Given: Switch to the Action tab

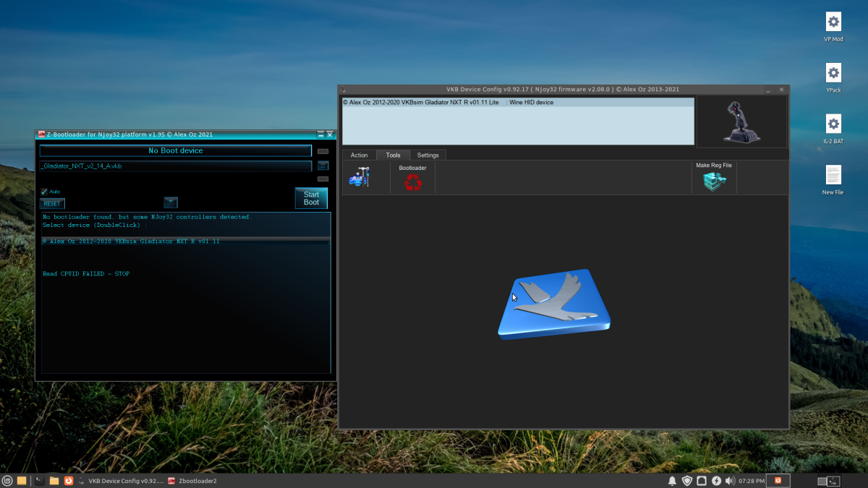Looking at the screenshot, I should click(359, 155).
